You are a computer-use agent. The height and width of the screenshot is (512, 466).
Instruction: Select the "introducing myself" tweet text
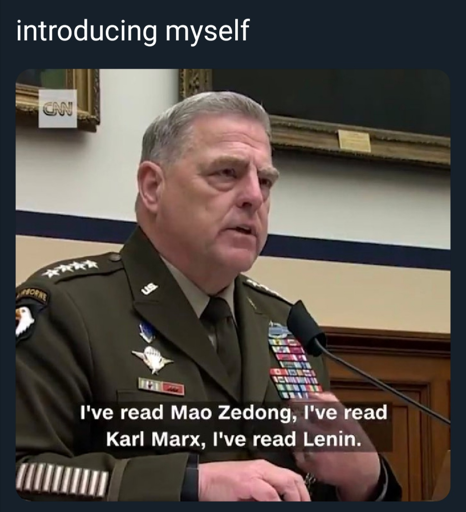click(x=133, y=31)
